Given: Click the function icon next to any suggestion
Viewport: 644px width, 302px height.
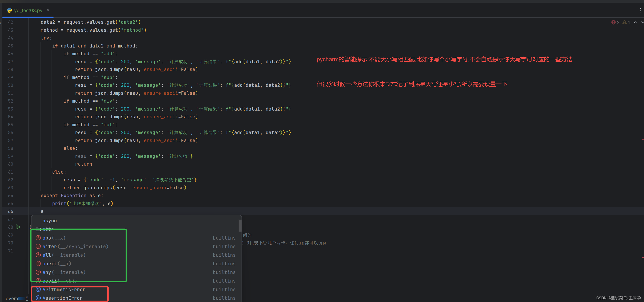Looking at the screenshot, I should point(38,272).
